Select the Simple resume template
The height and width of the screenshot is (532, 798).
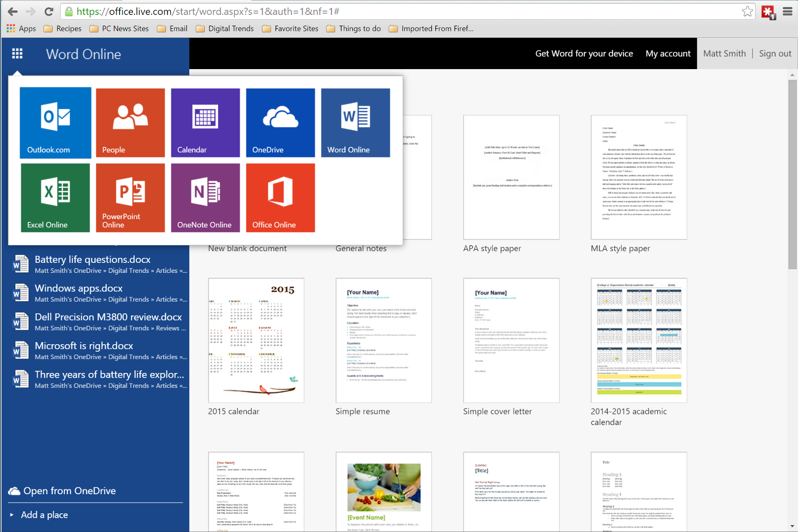coord(384,340)
